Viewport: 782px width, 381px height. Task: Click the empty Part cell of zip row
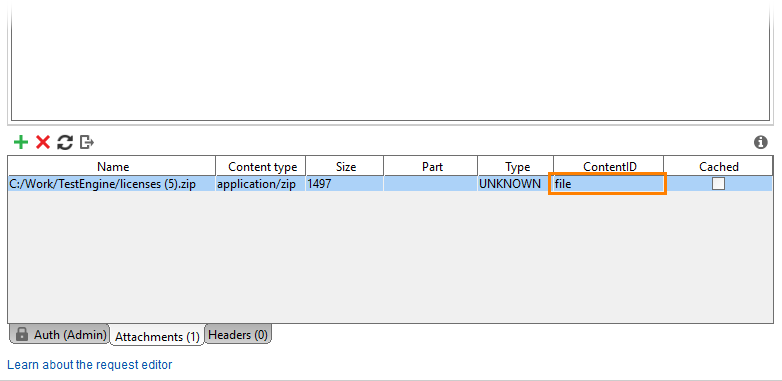[x=430, y=184]
